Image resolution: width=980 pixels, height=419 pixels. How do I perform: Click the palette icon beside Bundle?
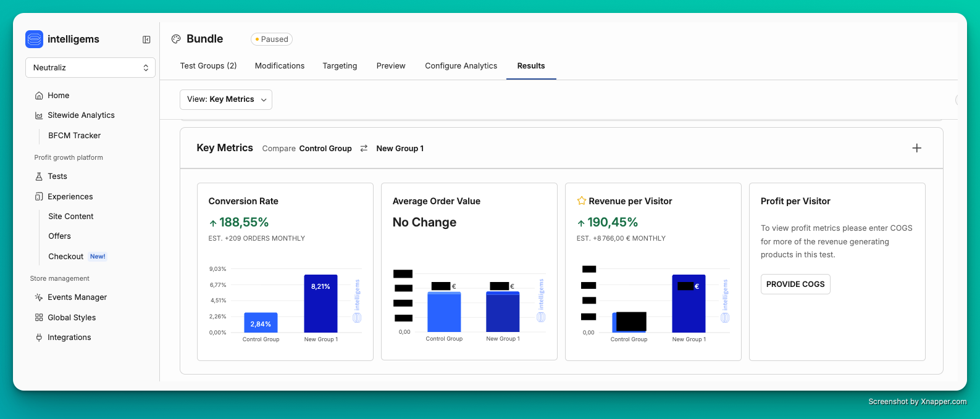point(176,39)
